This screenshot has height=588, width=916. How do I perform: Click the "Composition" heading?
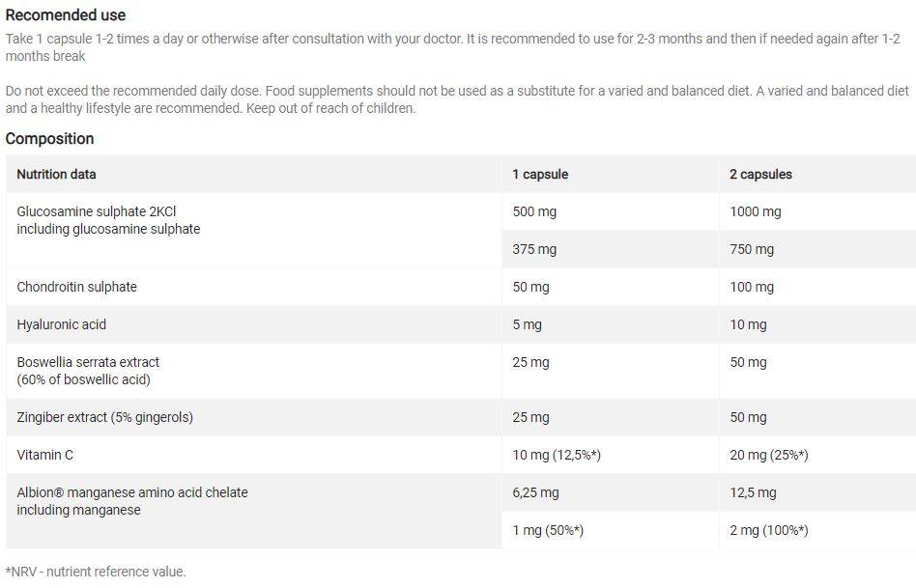click(50, 138)
